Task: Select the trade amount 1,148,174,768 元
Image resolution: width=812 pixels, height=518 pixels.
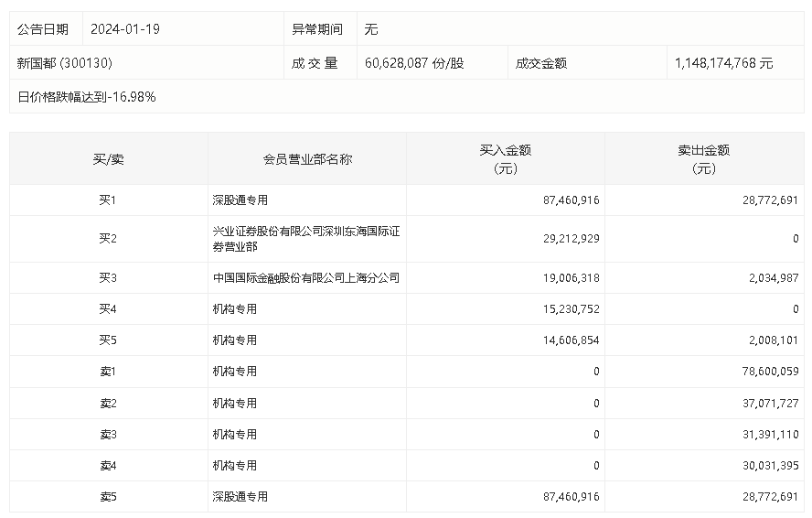Action: 723,63
